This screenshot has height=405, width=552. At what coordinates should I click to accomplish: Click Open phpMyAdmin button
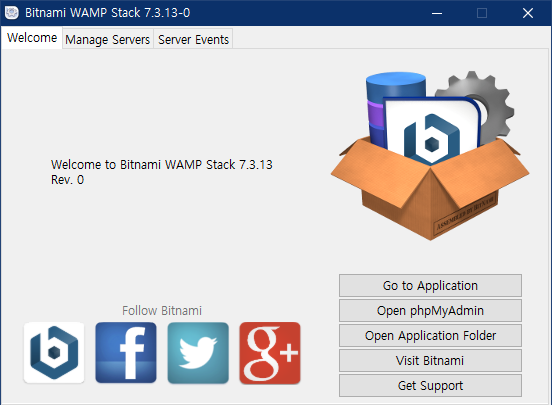430,311
